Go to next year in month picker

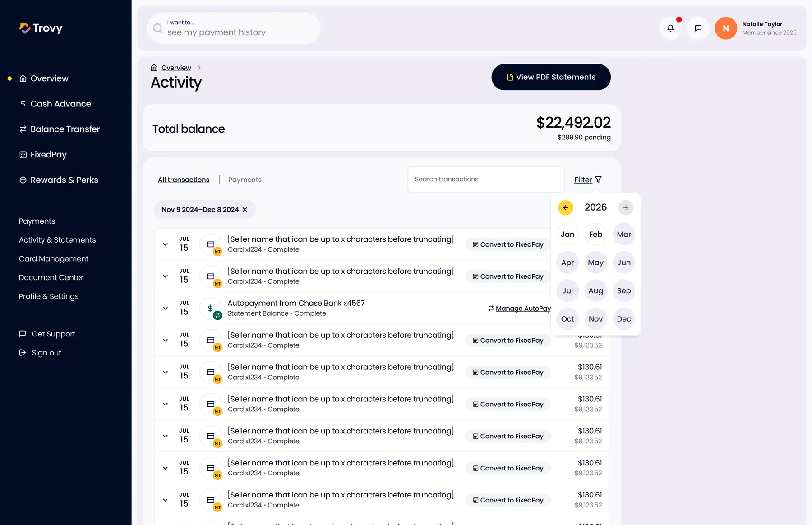[626, 207]
